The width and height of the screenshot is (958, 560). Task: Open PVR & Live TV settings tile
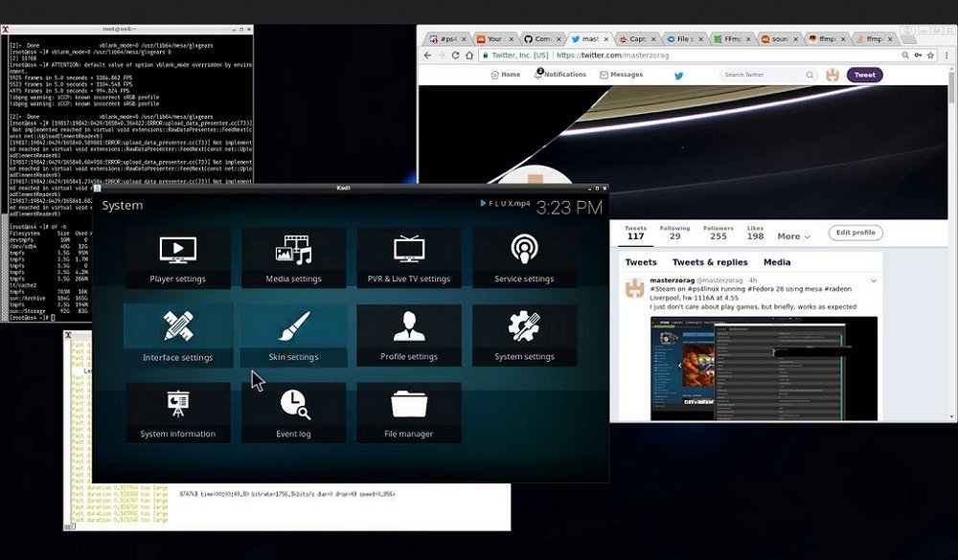[x=409, y=258]
